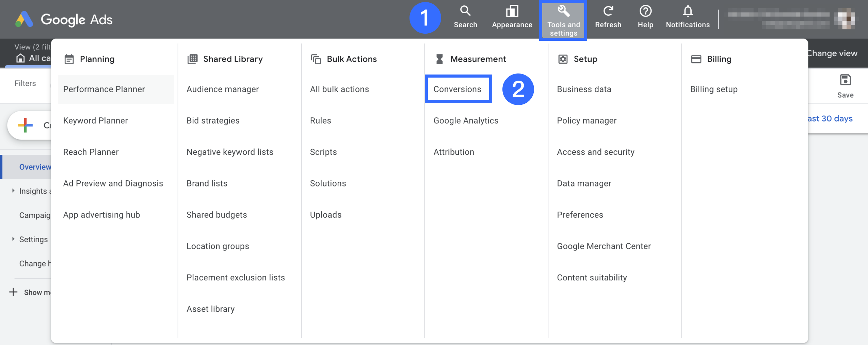868x345 pixels.
Task: Open Placement exclusion lists
Action: coord(236,277)
